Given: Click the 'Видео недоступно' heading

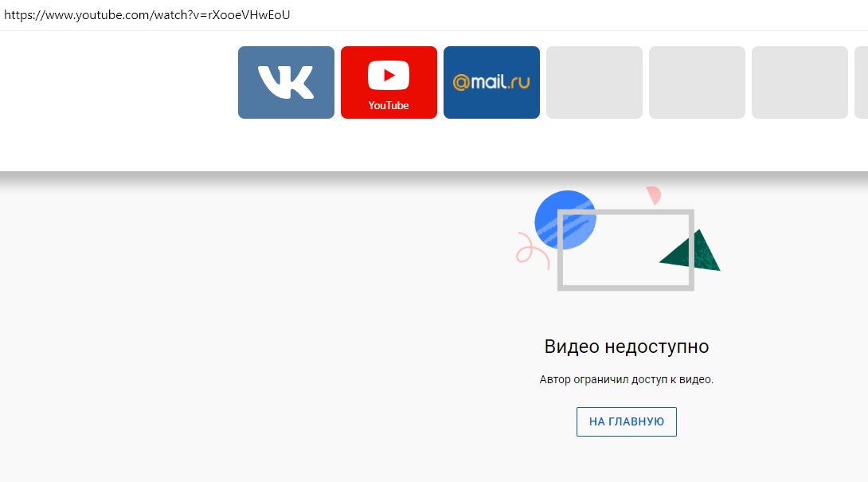Looking at the screenshot, I should tap(627, 347).
